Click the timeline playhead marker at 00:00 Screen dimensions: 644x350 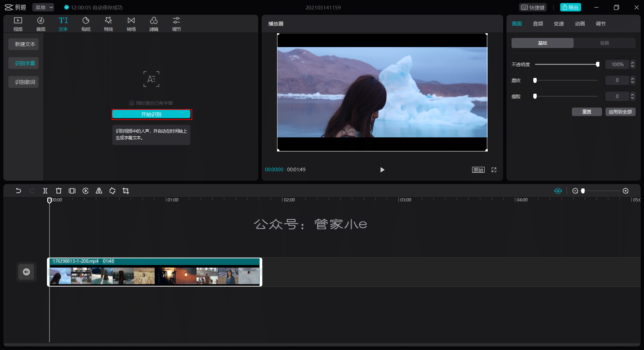point(49,200)
